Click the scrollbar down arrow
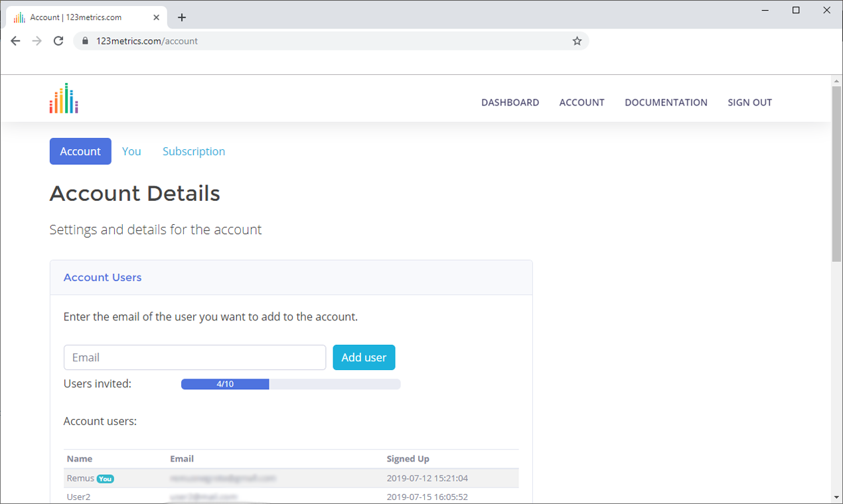 point(836,497)
